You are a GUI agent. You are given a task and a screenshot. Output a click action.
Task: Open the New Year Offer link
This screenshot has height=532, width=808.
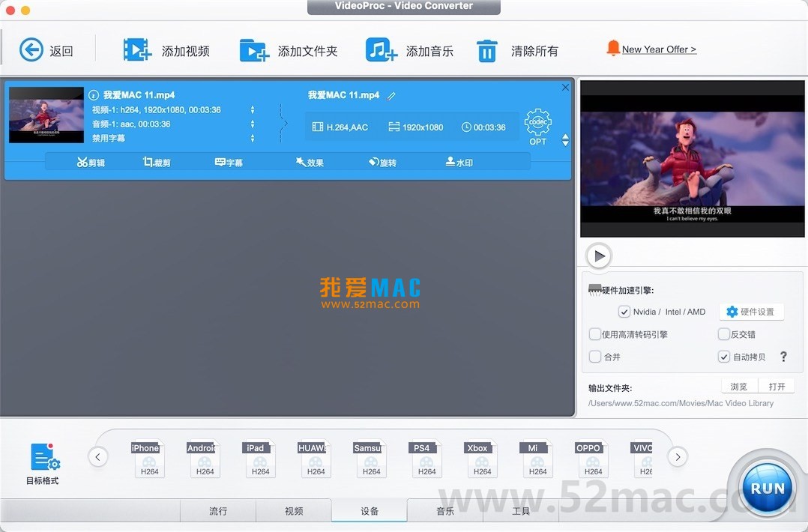(x=659, y=49)
